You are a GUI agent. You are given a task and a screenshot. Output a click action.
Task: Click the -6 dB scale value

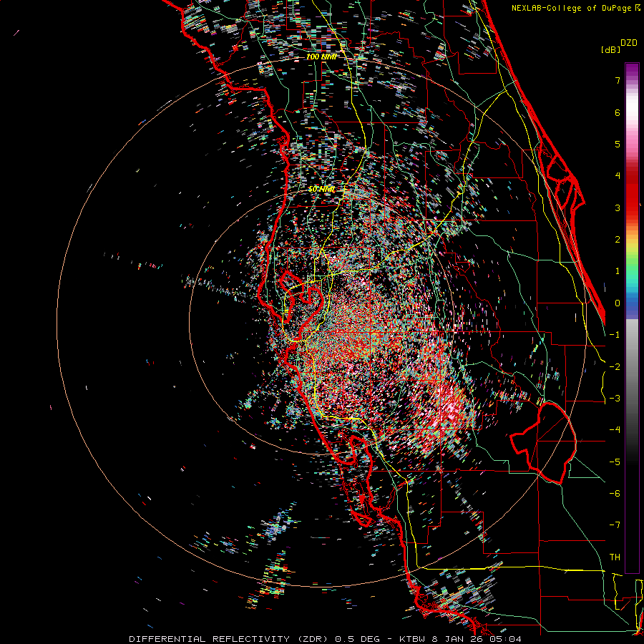click(x=615, y=494)
